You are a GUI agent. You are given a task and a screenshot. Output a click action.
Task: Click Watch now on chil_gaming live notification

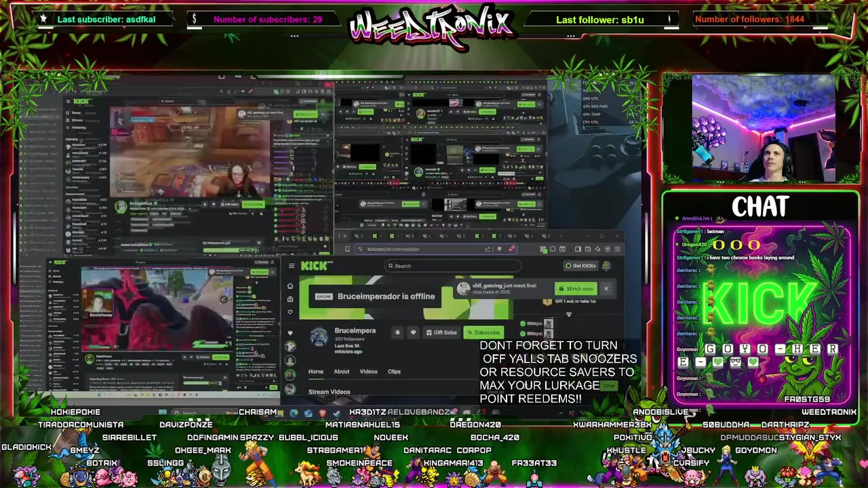click(x=576, y=289)
